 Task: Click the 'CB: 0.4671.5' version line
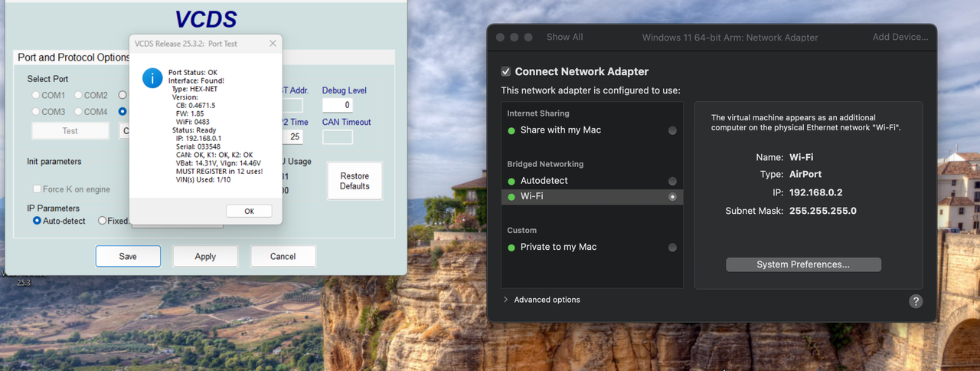pos(195,105)
